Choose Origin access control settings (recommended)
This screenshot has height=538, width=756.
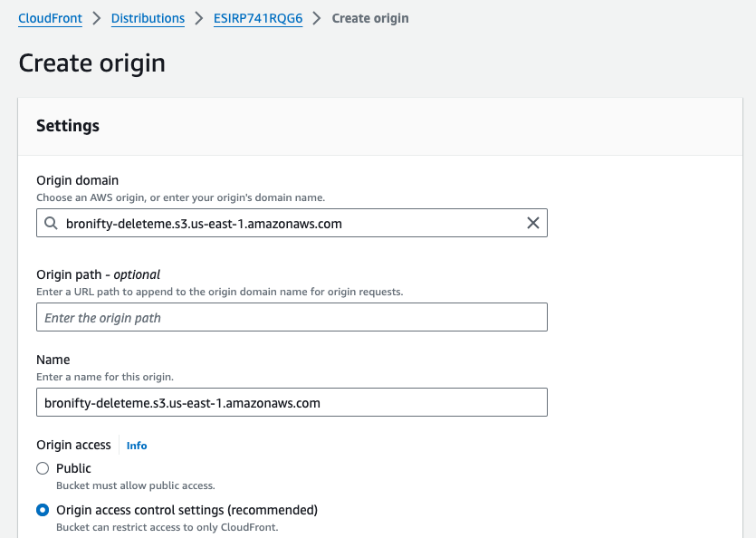click(42, 510)
